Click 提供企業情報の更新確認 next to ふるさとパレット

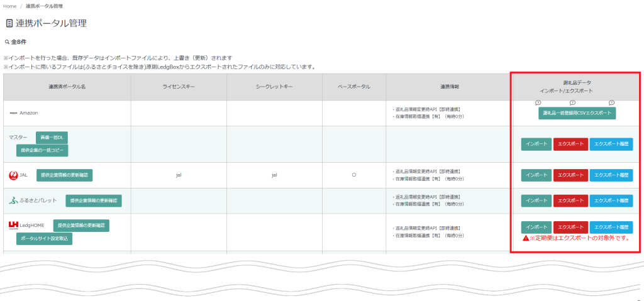[93, 200]
